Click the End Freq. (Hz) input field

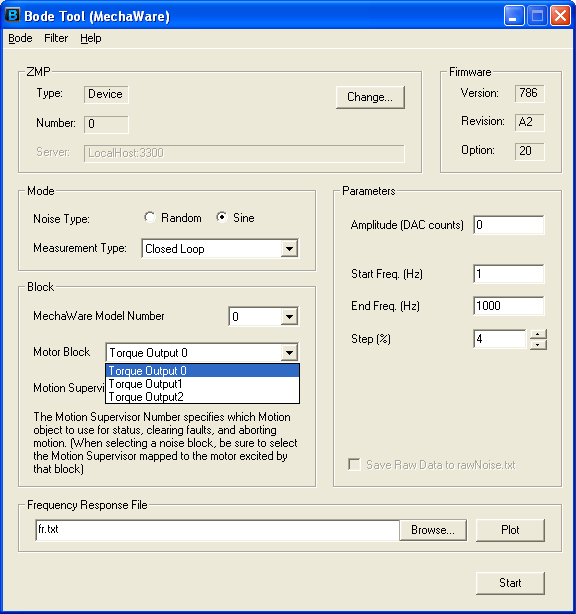click(508, 306)
